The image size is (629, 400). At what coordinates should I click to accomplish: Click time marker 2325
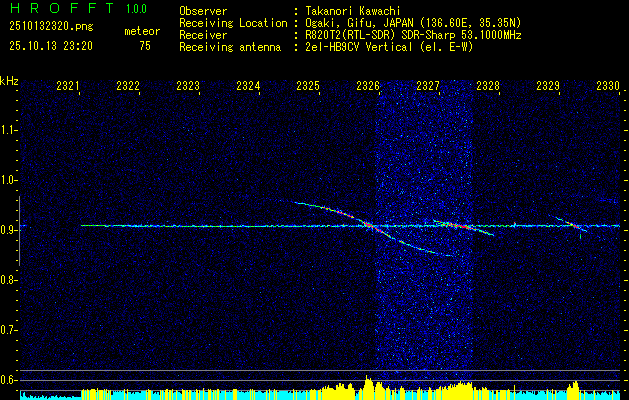tap(308, 86)
